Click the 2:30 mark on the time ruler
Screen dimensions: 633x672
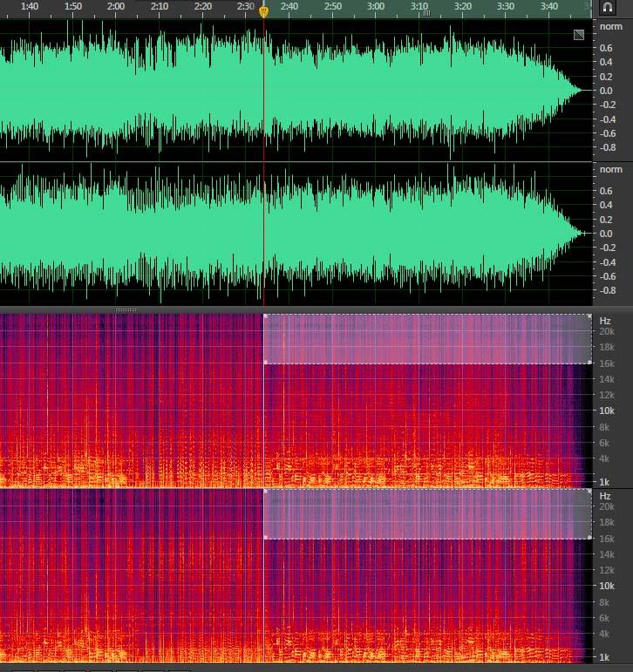tap(246, 6)
